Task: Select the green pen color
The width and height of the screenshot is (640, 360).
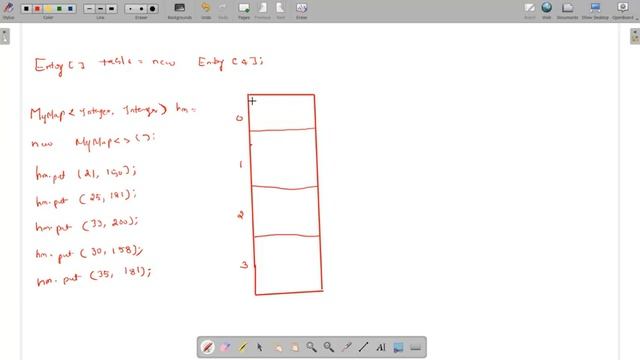Action: (59, 9)
